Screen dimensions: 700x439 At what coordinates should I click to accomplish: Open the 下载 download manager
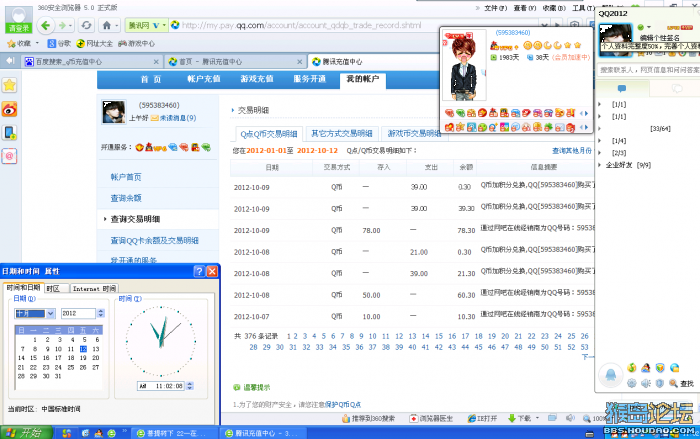pos(520,418)
